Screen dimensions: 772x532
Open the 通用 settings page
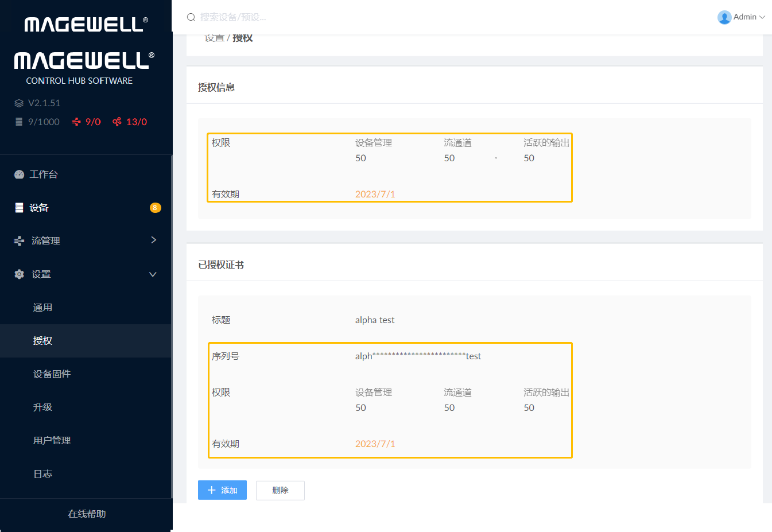[42, 308]
